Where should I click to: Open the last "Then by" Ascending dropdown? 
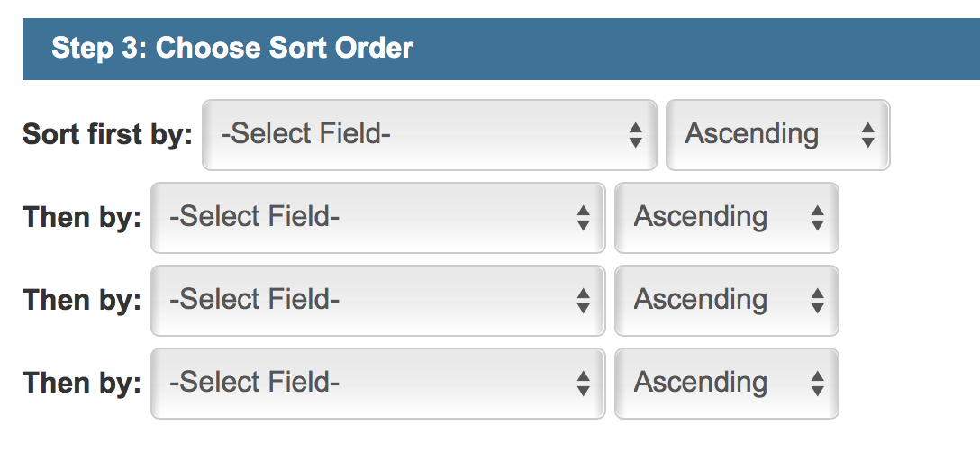pyautogui.click(x=726, y=384)
